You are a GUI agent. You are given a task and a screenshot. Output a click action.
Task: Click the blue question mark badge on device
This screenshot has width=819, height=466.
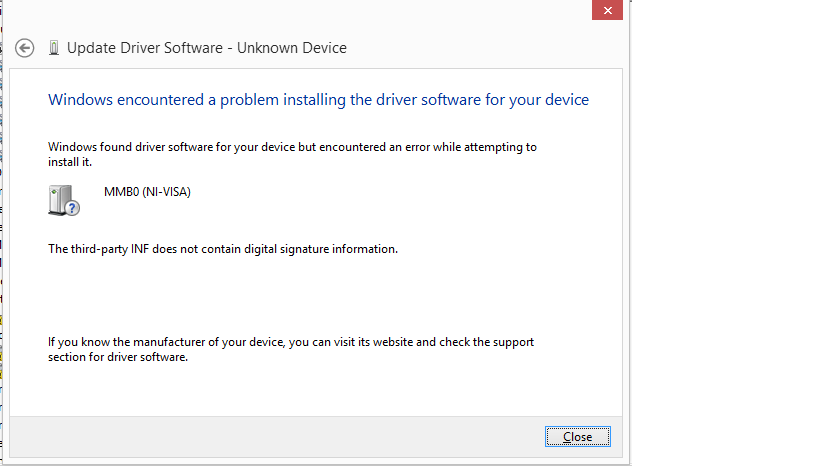point(73,208)
